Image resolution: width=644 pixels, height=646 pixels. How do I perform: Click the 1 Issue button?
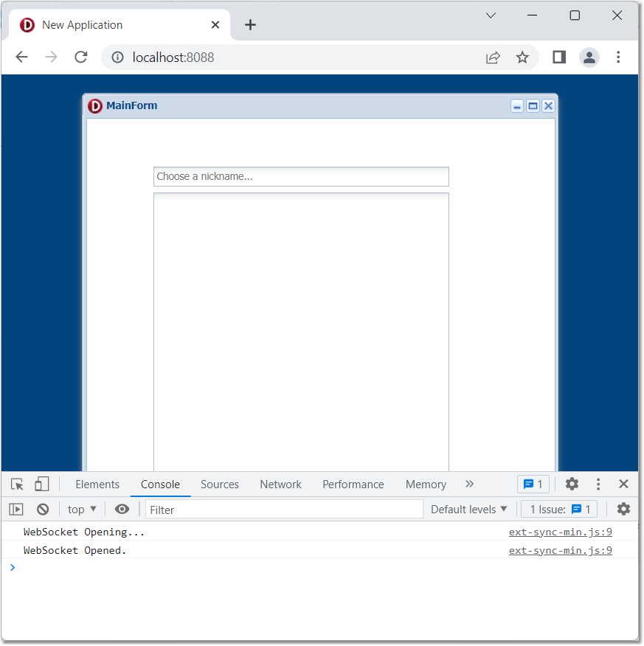pyautogui.click(x=559, y=509)
